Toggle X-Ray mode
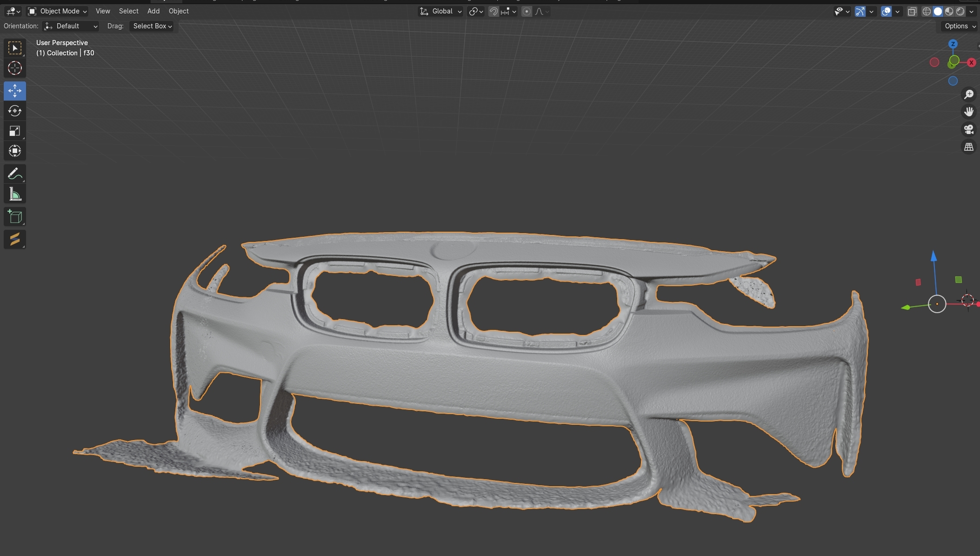980x556 pixels. pos(912,12)
